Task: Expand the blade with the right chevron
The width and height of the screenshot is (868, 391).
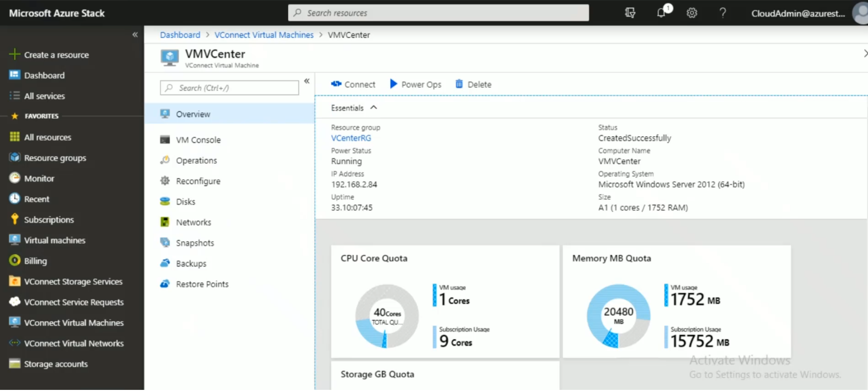Action: pyautogui.click(x=865, y=53)
